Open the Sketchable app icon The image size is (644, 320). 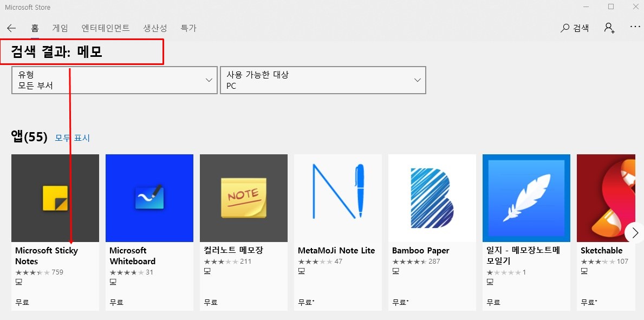pyautogui.click(x=606, y=198)
